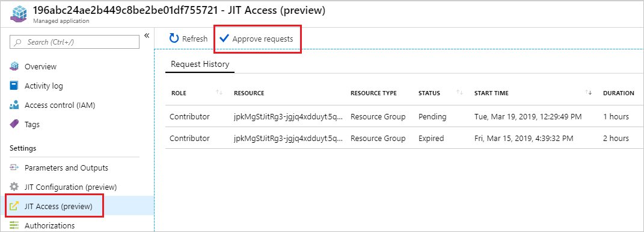Select the Pending Contributor request row

click(405, 116)
